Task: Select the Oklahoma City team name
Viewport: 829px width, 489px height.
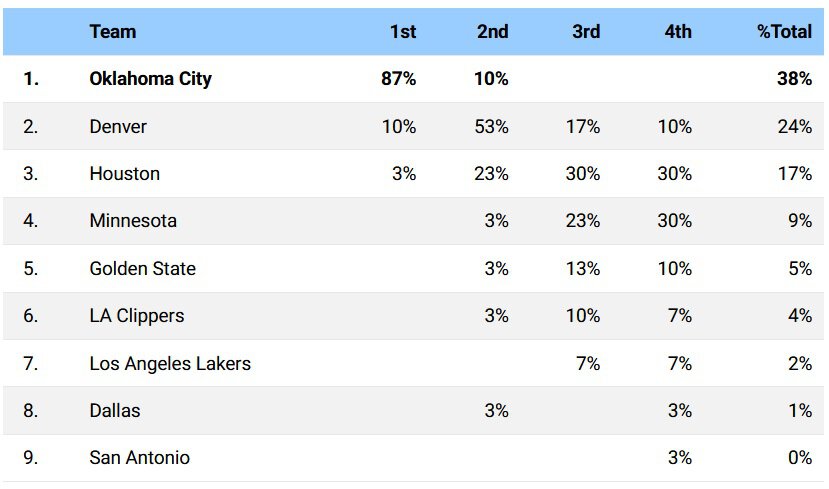Action: tap(150, 79)
